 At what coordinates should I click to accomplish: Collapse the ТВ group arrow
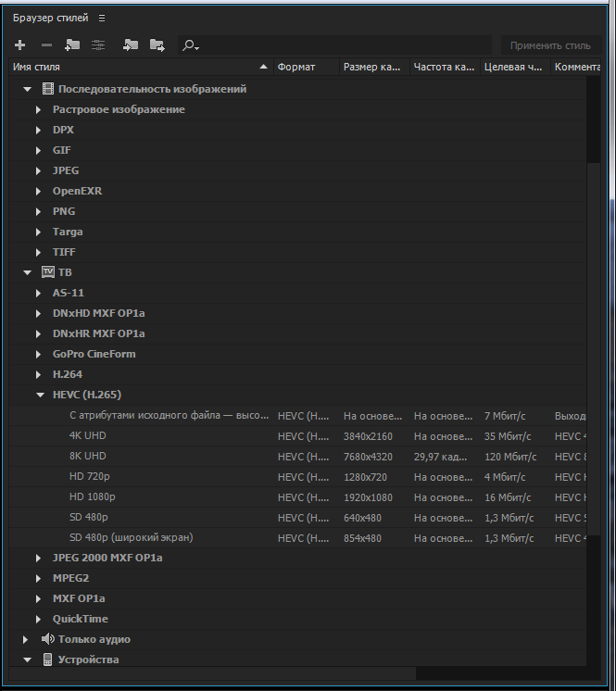pyautogui.click(x=27, y=272)
